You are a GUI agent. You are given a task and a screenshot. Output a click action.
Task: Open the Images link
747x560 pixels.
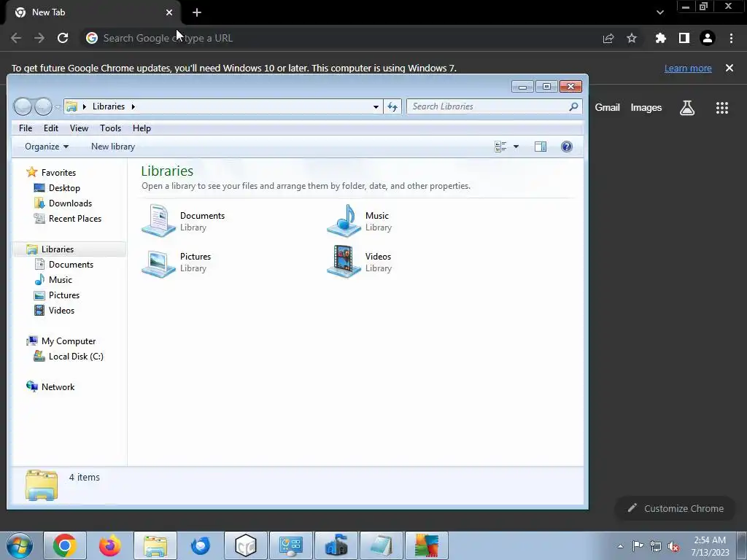click(646, 108)
